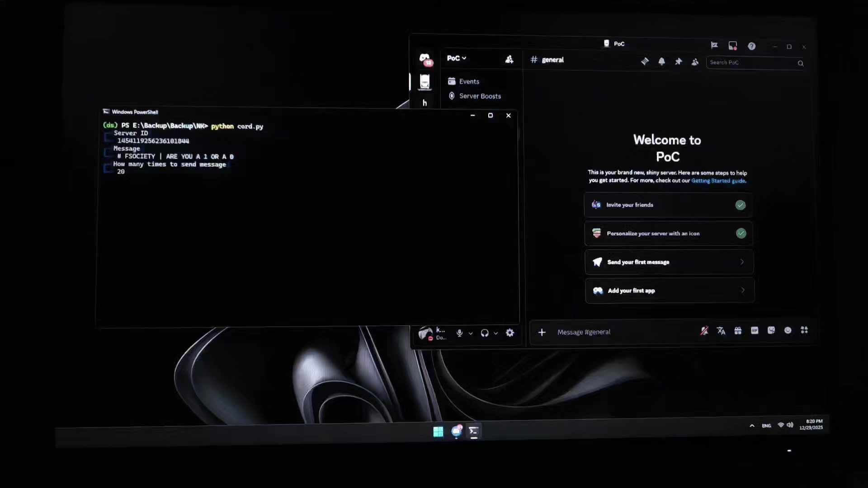Open the gift icon in message bar
The width and height of the screenshot is (868, 488).
(738, 331)
